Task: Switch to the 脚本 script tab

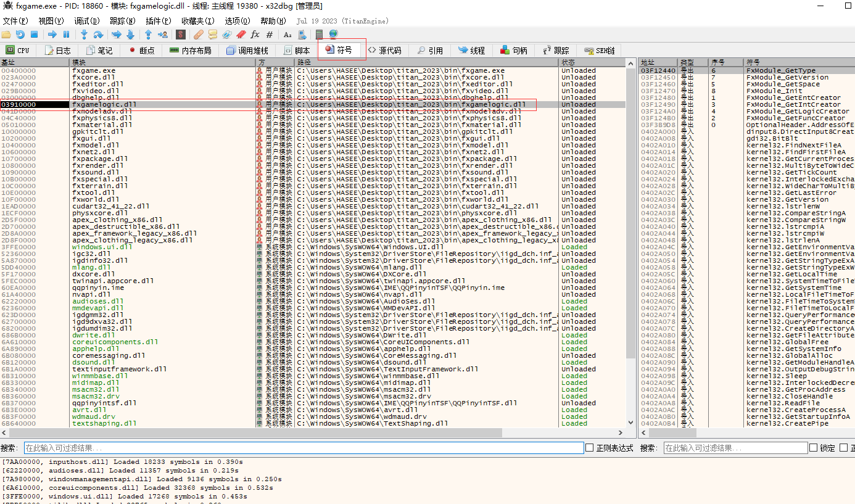Action: 297,51
